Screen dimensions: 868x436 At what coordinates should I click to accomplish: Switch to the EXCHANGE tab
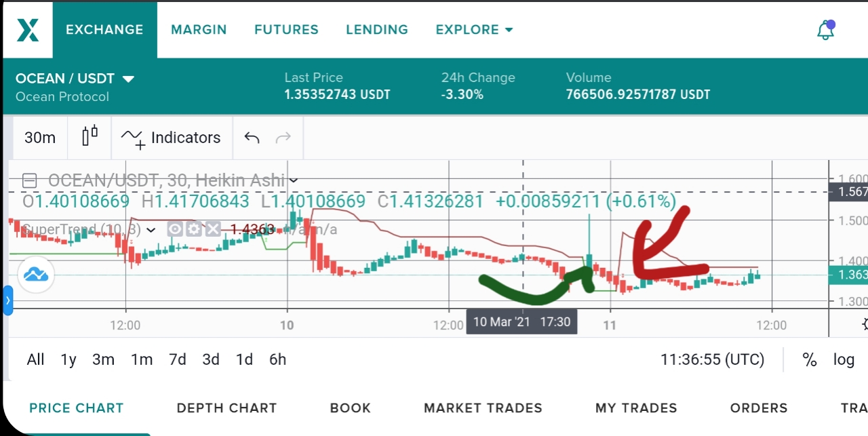point(104,30)
